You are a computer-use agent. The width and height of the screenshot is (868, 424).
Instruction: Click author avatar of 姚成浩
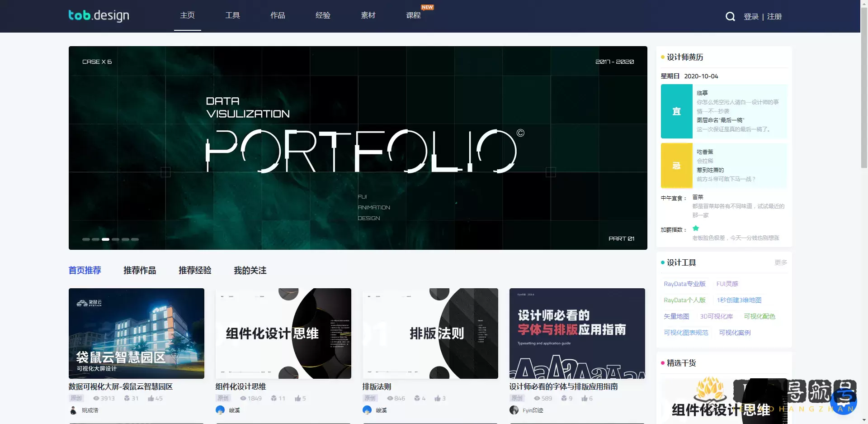point(73,410)
